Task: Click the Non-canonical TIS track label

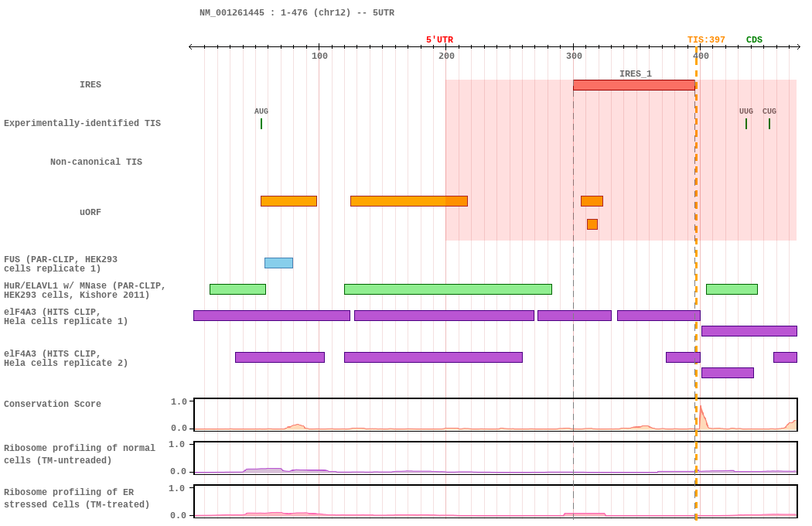Action: [x=96, y=162]
